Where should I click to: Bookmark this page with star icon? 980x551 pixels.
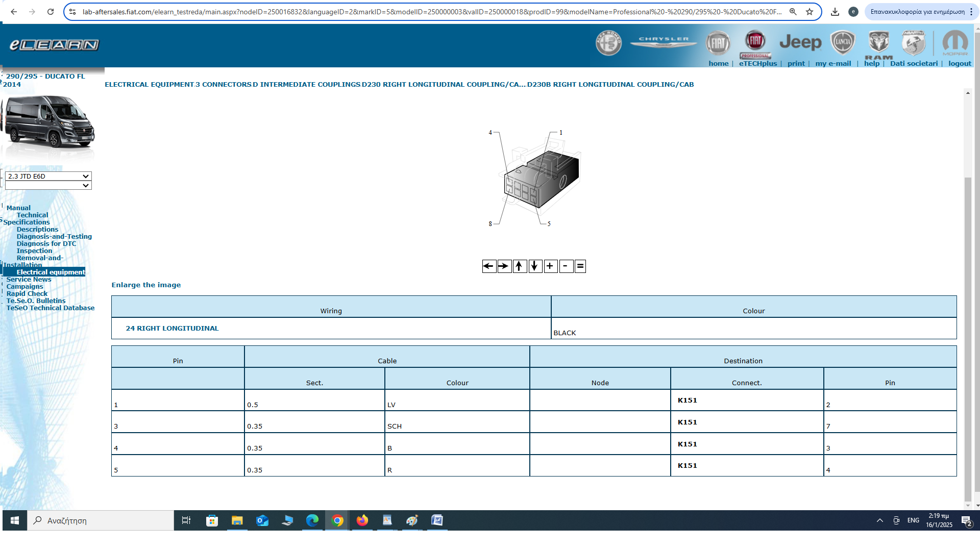(810, 12)
